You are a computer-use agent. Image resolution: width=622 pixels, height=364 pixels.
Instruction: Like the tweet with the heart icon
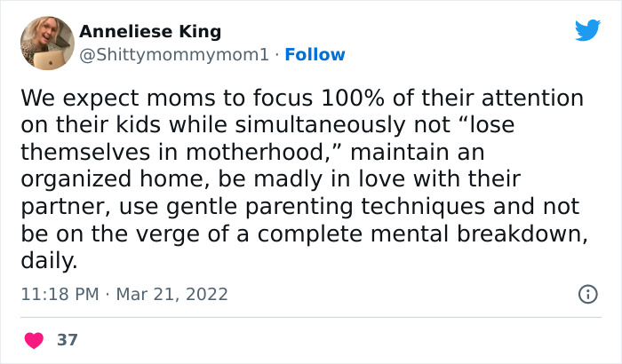34,340
